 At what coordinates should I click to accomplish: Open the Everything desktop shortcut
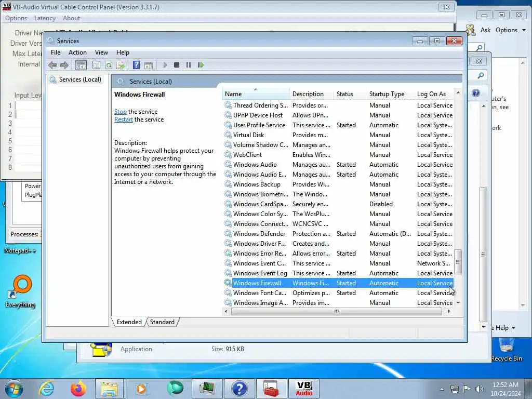(20, 291)
